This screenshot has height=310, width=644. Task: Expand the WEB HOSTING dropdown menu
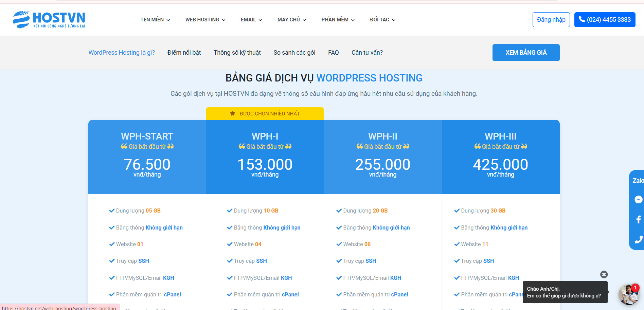205,20
